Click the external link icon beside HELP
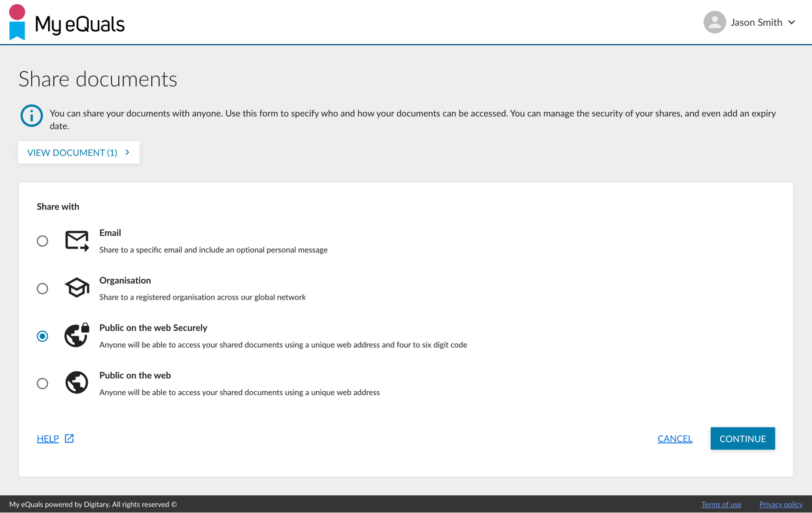Viewport: 812px width, 513px height. coord(69,438)
